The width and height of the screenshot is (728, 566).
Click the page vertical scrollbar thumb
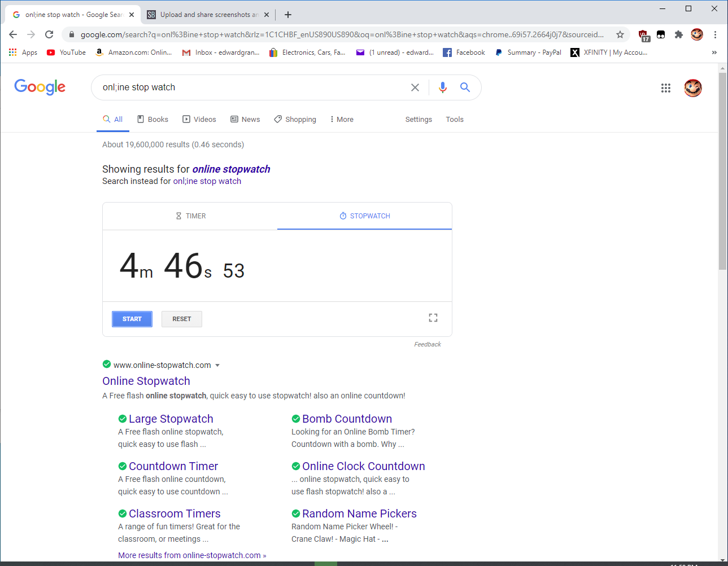coord(722,170)
